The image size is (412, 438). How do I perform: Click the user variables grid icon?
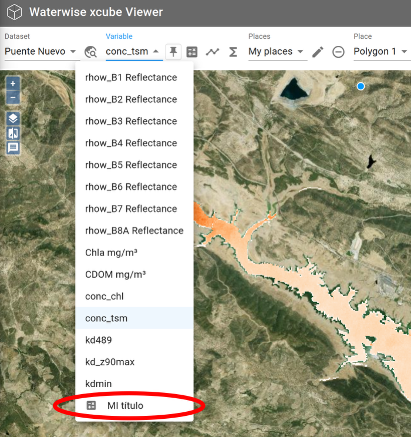coord(192,52)
